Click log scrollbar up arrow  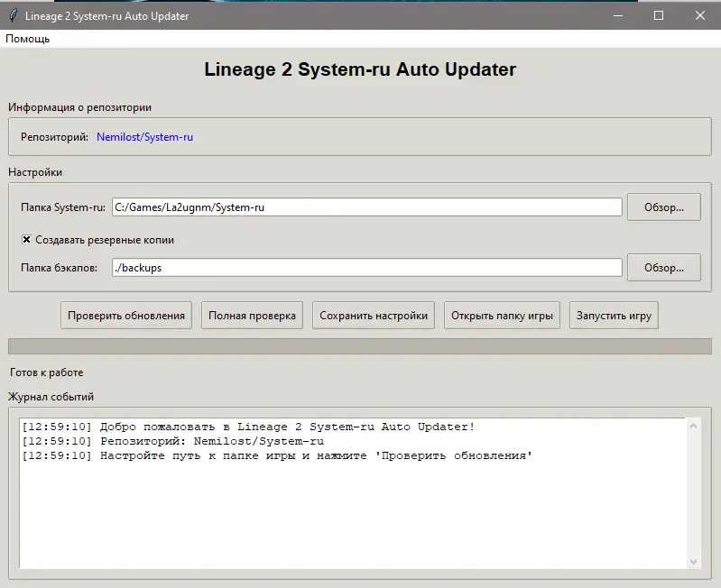coord(693,426)
